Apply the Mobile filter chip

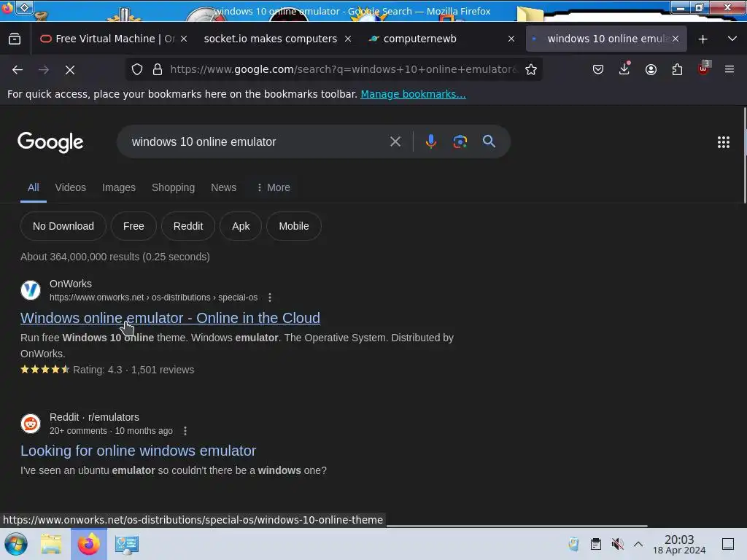click(x=294, y=226)
